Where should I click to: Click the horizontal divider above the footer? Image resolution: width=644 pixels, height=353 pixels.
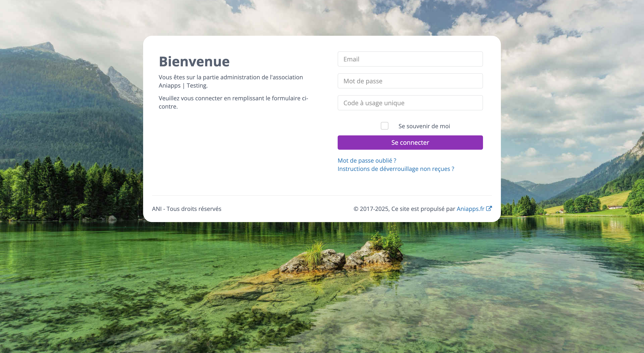tap(322, 195)
